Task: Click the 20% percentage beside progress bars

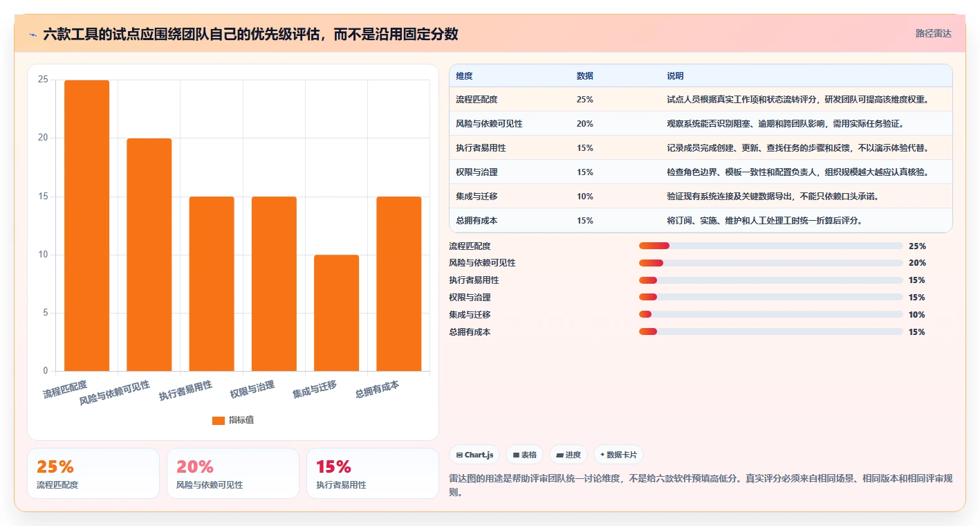Action: point(917,263)
